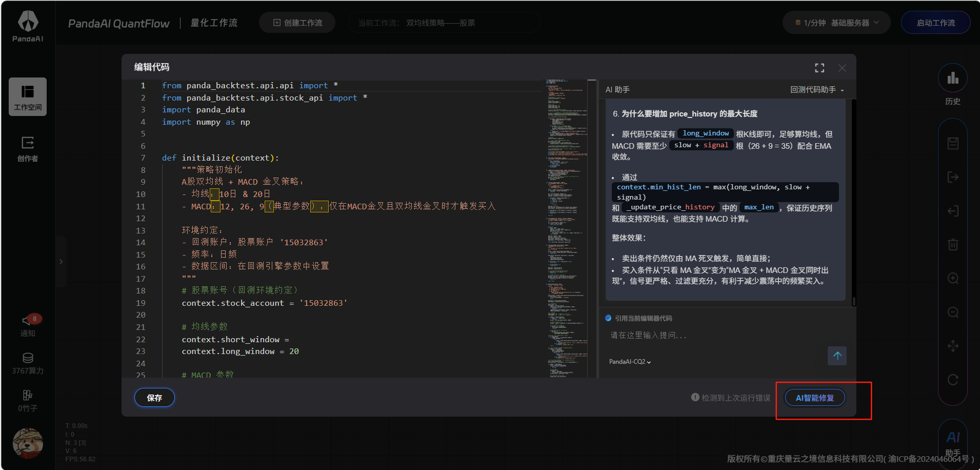Click the save disk icon in right toolbar

click(953, 144)
